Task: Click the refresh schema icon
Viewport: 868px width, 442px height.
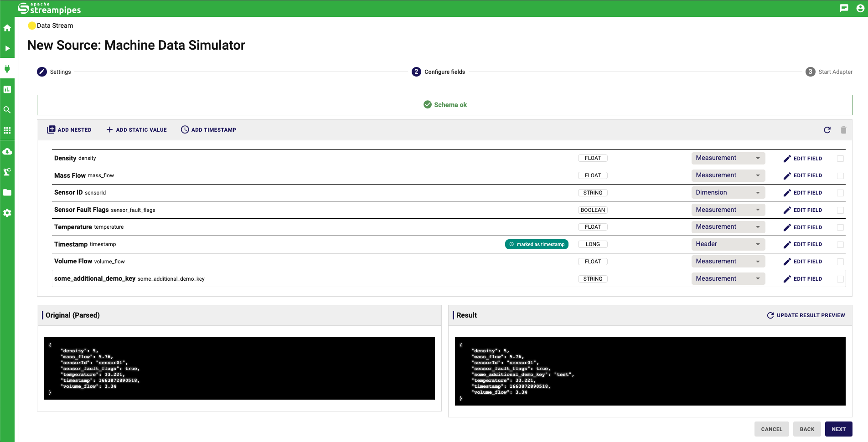Action: click(827, 130)
